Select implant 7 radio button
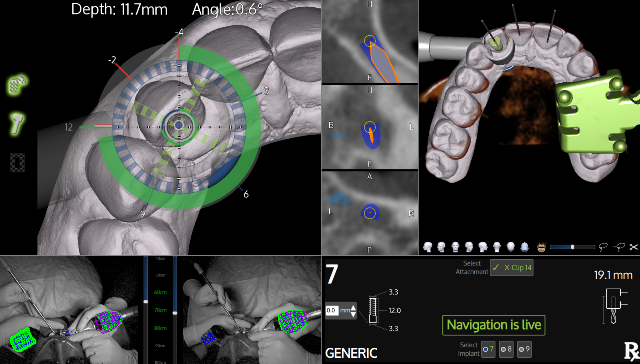Viewport: 640px width, 364px height. (x=488, y=349)
